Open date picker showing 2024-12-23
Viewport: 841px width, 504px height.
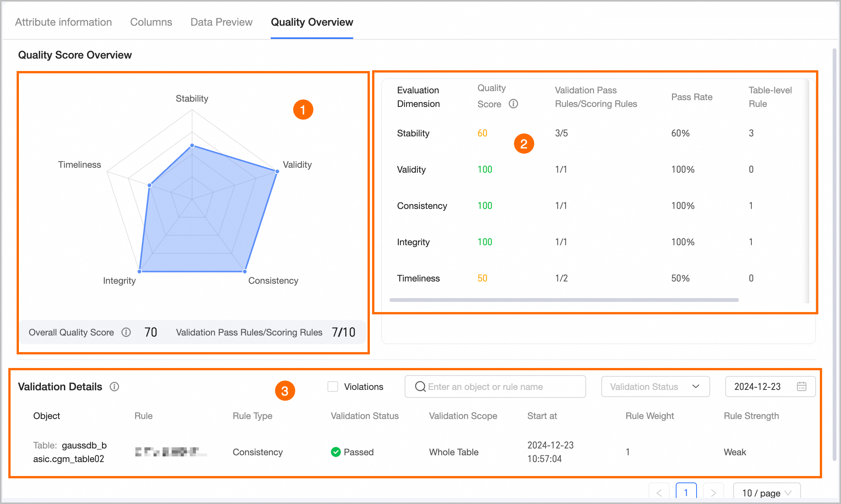[757, 387]
